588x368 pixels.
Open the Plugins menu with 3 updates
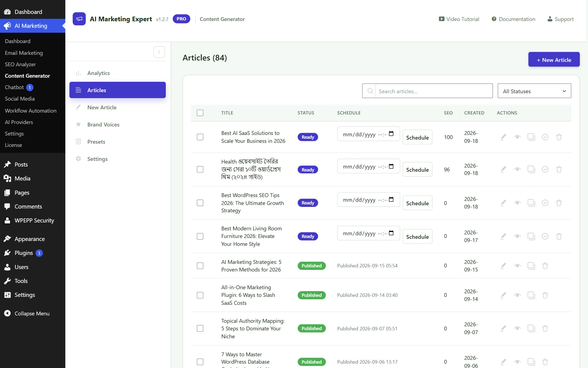(x=33, y=253)
